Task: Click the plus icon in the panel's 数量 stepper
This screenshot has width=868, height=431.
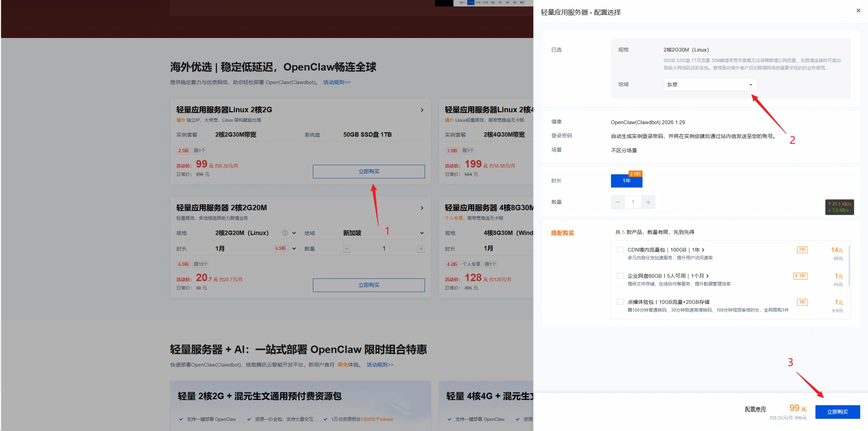Action: point(648,202)
